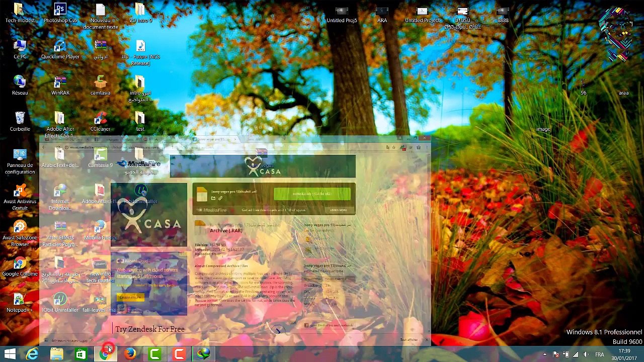Open the Réseau network icon
The image size is (644, 362).
point(20,86)
